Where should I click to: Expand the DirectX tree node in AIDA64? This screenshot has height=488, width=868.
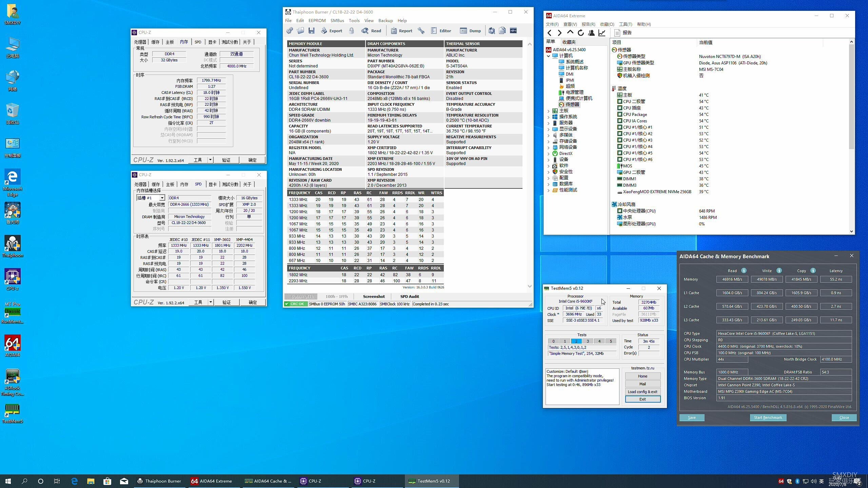pyautogui.click(x=549, y=154)
